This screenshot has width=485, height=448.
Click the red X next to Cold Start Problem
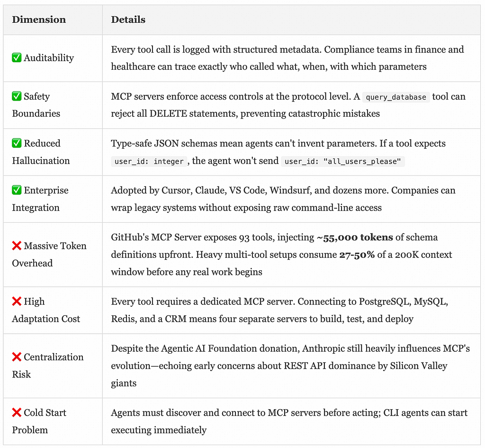click(17, 413)
